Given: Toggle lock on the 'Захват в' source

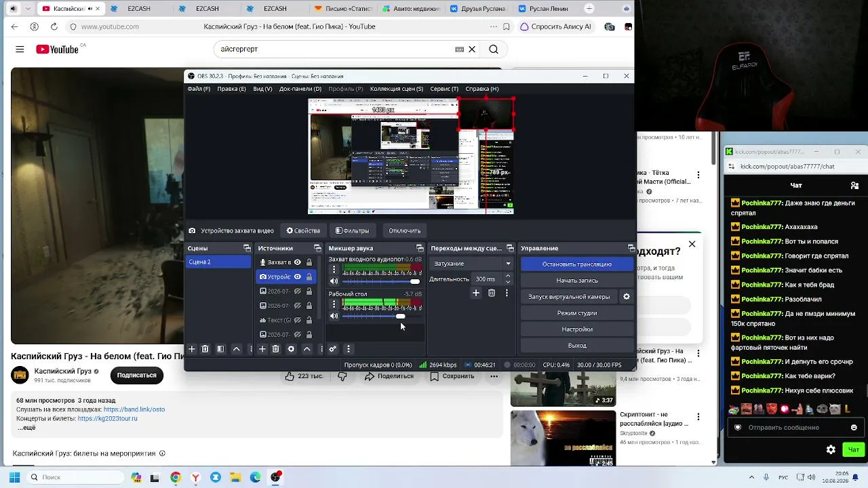Looking at the screenshot, I should coord(309,262).
